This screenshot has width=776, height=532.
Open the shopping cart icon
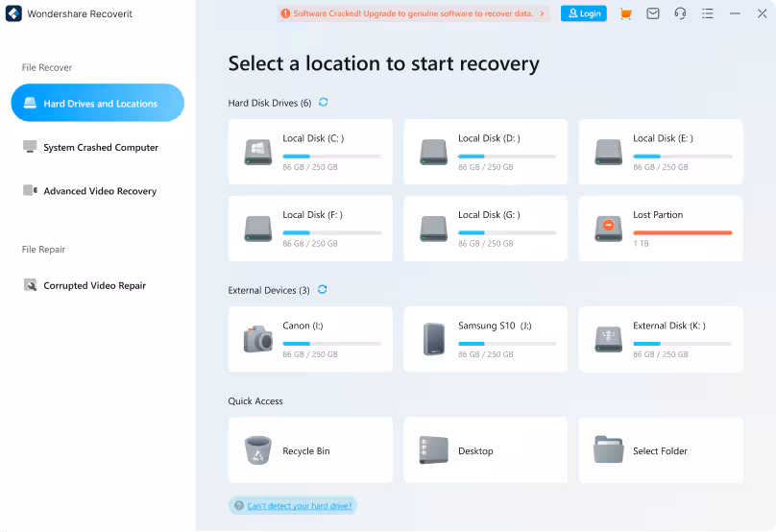(x=625, y=13)
